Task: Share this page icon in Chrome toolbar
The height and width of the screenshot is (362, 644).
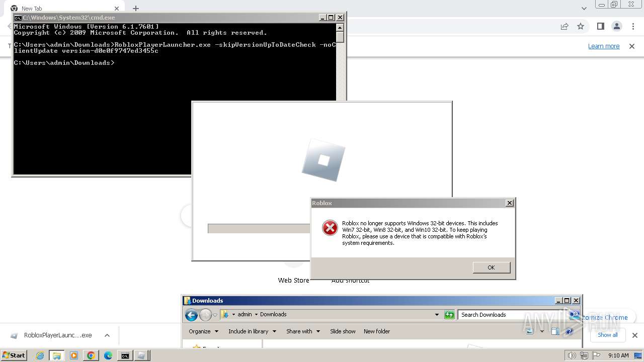Action: (565, 26)
